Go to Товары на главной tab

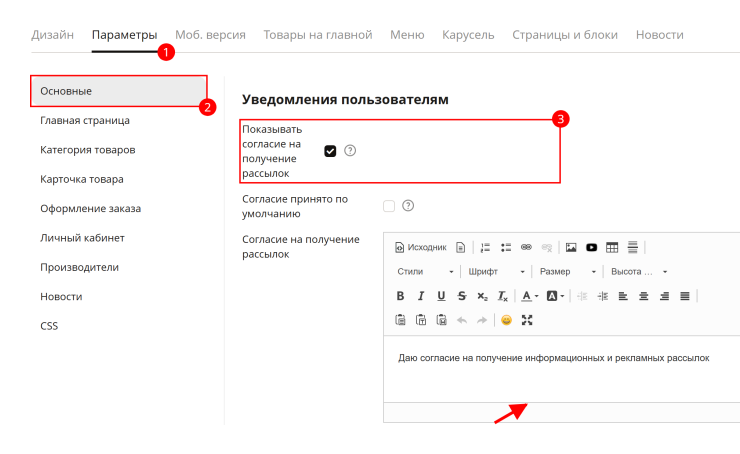[318, 35]
